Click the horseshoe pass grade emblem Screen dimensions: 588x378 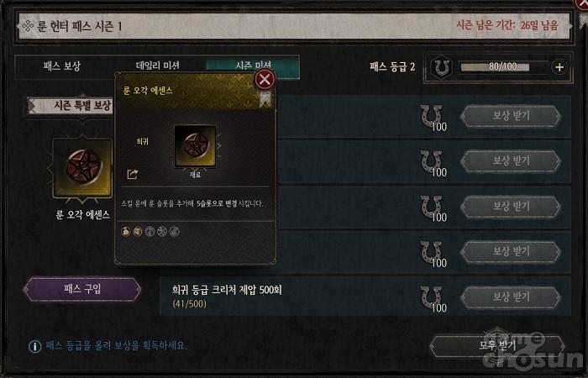click(441, 67)
